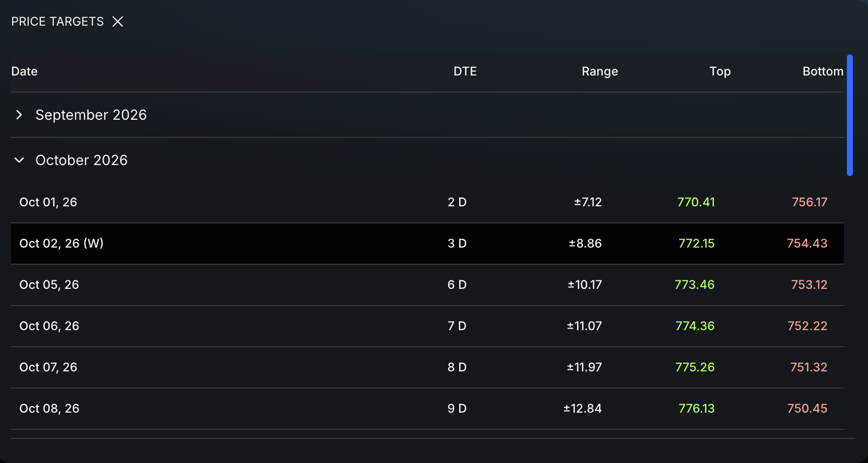Close the Price Targets panel
The image size is (868, 463).
117,22
